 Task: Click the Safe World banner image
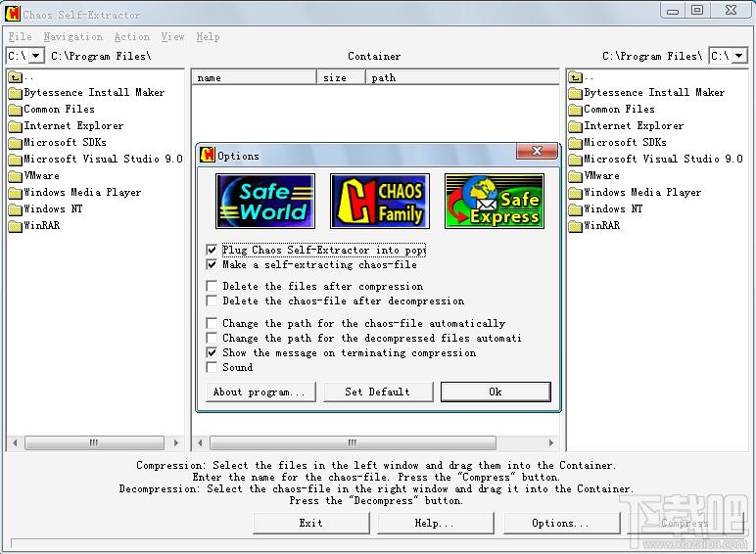pyautogui.click(x=265, y=201)
